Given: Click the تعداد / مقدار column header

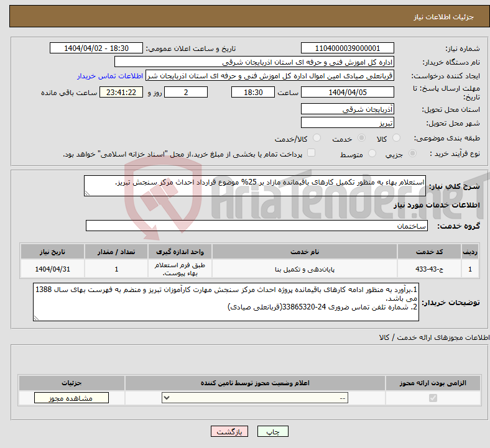Looking at the screenshot, I should pyautogui.click(x=116, y=252).
